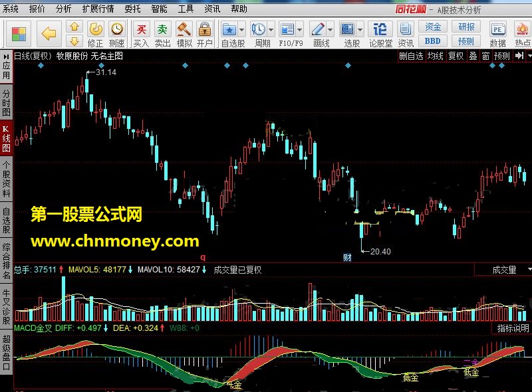Open the 周期 period clock icon
Viewport: 532px width, 392px height.
tap(259, 30)
